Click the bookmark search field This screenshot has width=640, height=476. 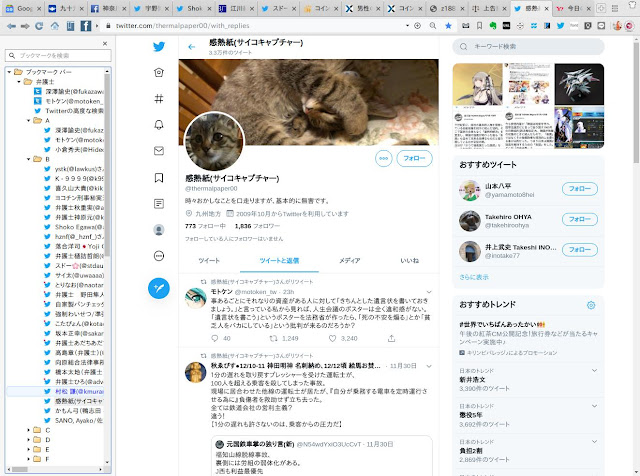coord(58,56)
